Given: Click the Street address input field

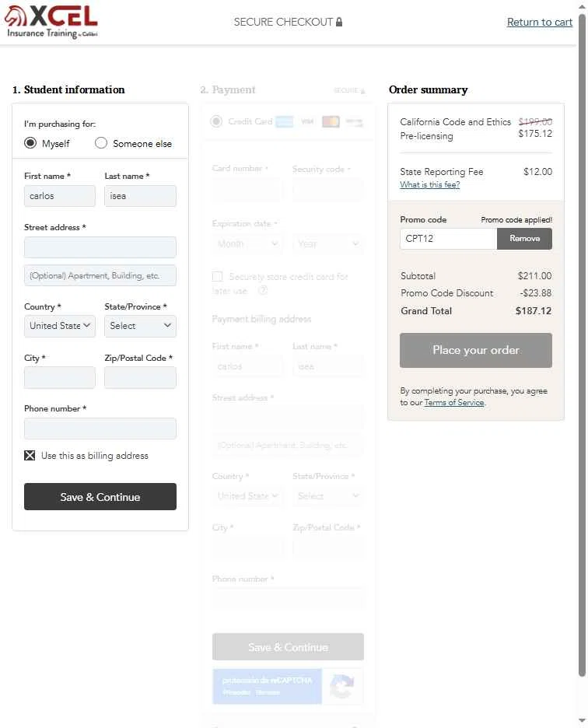Looking at the screenshot, I should coord(100,247).
